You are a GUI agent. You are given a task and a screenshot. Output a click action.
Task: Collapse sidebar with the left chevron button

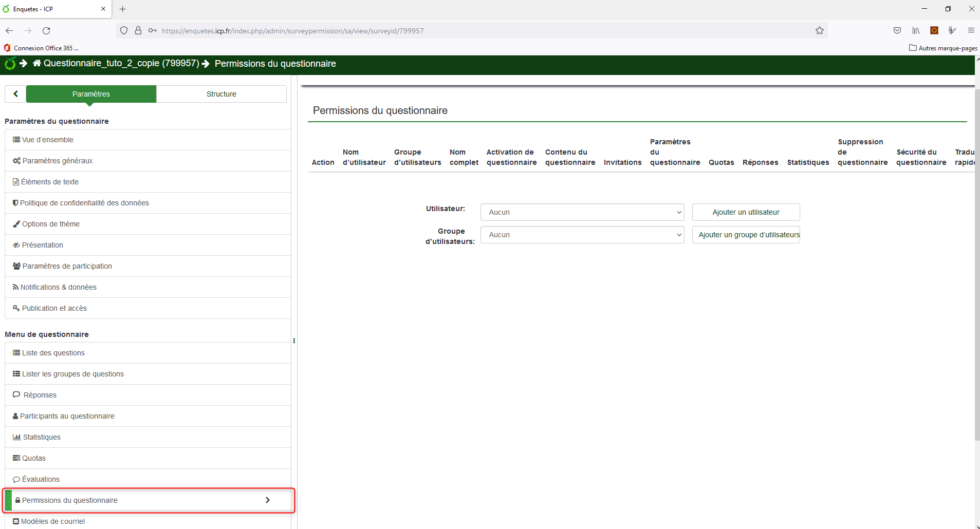pyautogui.click(x=15, y=94)
